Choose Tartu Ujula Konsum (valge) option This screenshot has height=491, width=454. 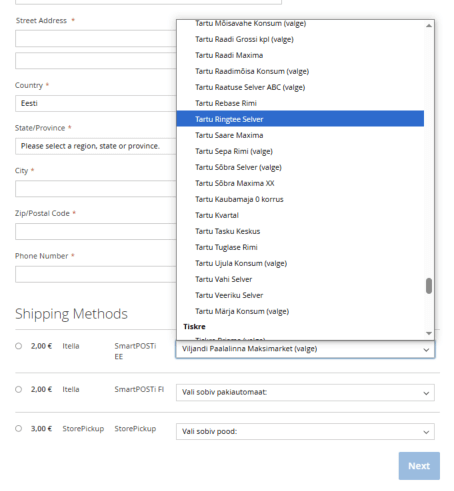(300, 263)
